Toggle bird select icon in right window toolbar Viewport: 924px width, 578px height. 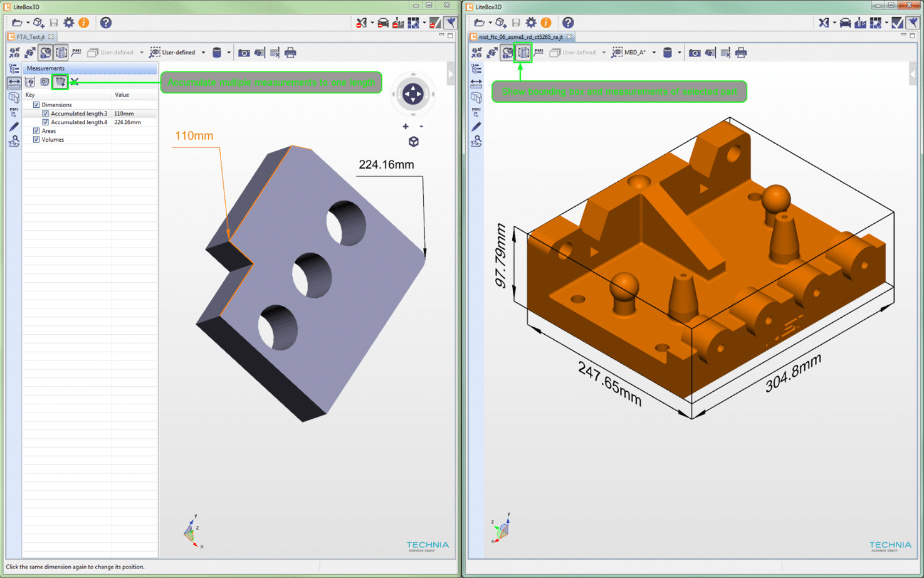(913, 23)
